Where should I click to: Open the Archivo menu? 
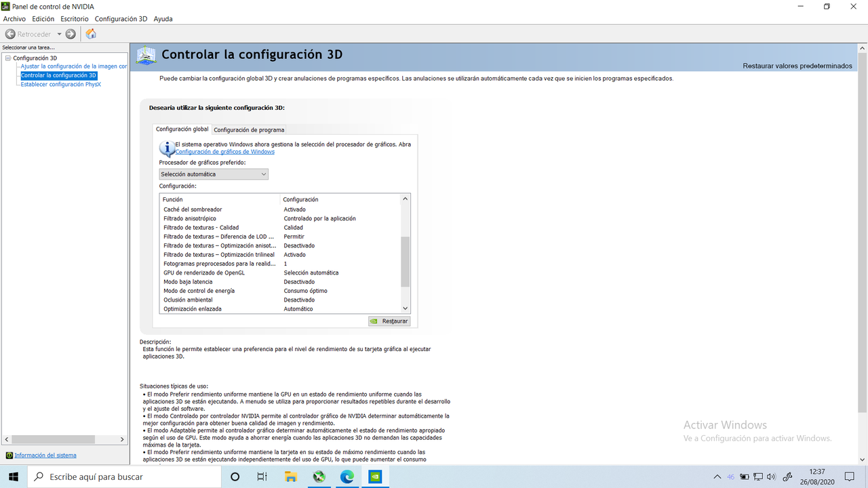coord(14,19)
